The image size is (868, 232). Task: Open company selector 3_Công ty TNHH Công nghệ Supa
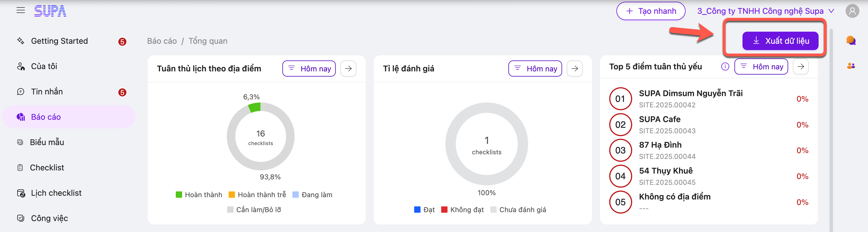[x=765, y=11]
